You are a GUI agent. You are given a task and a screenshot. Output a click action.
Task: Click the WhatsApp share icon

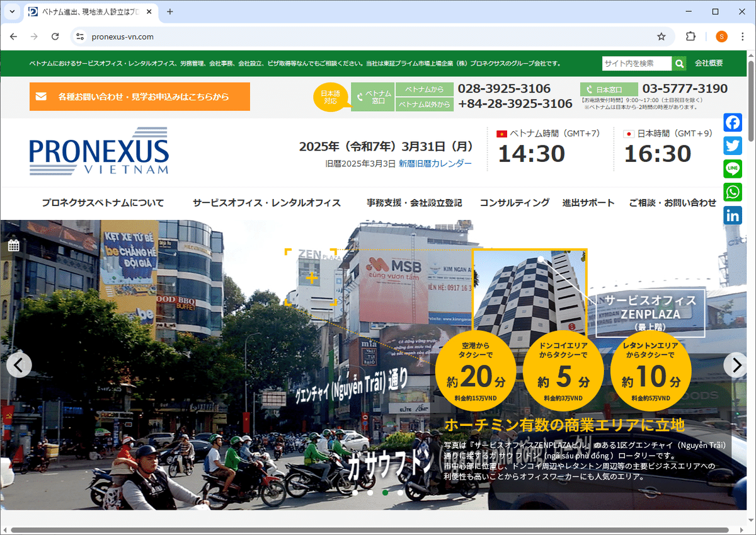click(733, 192)
